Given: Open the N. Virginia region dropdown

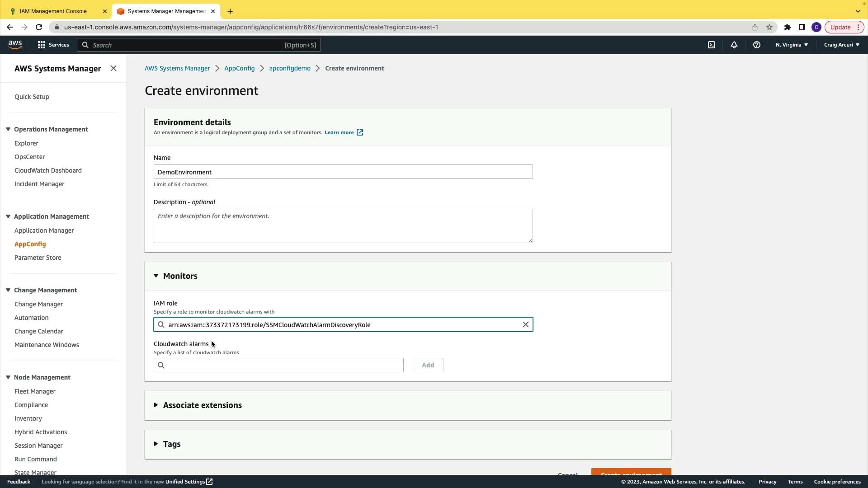Looking at the screenshot, I should [792, 45].
